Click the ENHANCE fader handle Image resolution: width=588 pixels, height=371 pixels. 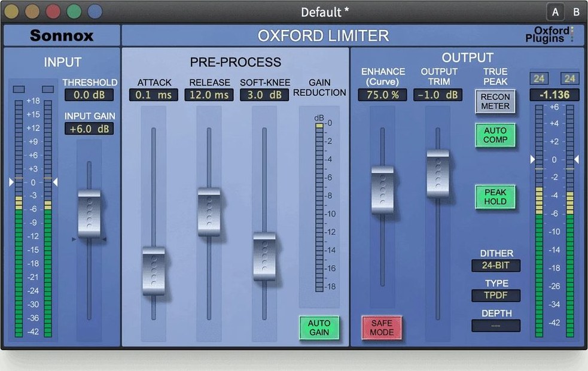(382, 190)
